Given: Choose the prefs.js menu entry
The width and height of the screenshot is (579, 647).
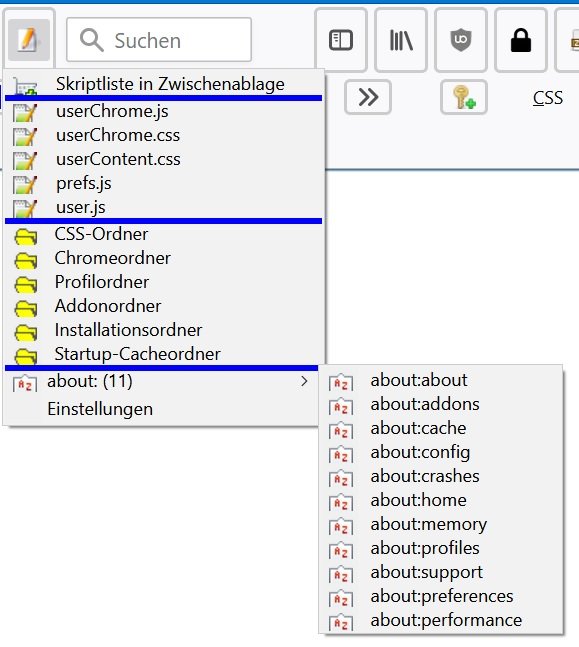Looking at the screenshot, I should tap(163, 183).
